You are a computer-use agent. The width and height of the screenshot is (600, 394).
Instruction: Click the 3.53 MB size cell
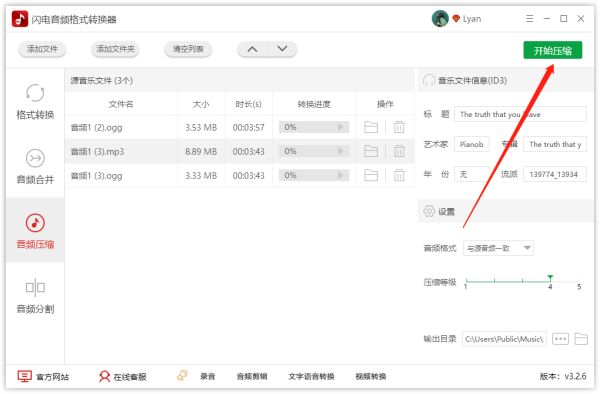(201, 127)
